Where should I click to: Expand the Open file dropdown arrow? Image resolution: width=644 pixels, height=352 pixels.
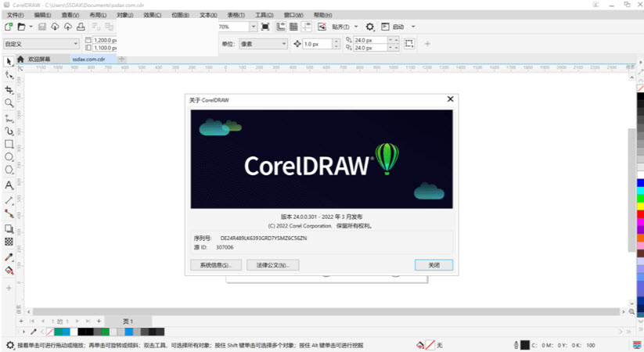point(31,27)
